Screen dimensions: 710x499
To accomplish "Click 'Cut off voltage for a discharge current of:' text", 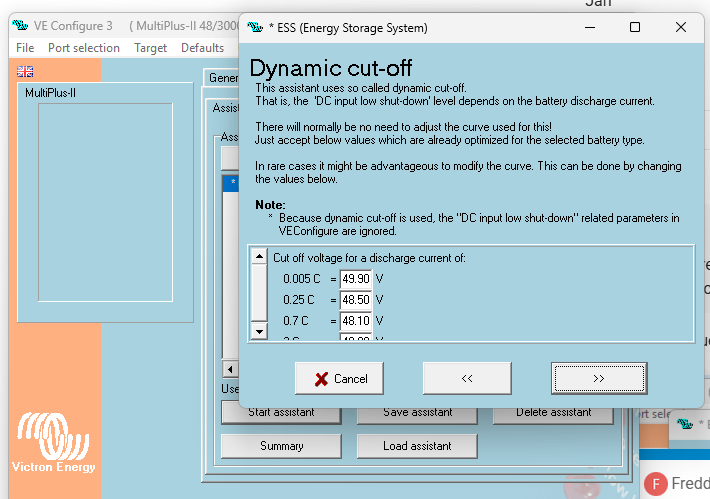I will pyautogui.click(x=369, y=258).
